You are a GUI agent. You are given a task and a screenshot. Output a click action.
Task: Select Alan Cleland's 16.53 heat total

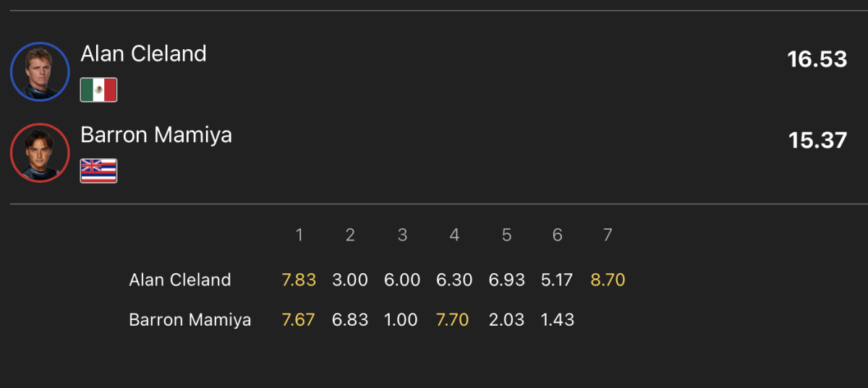pos(817,59)
